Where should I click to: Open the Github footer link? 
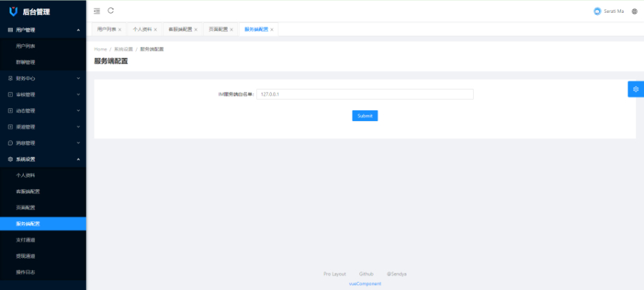(366, 274)
